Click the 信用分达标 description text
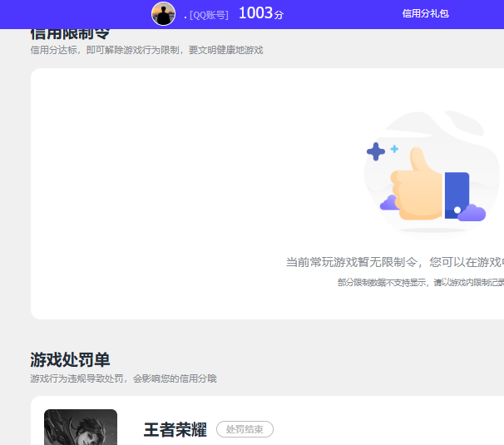The width and height of the screenshot is (504, 445). [x=146, y=50]
